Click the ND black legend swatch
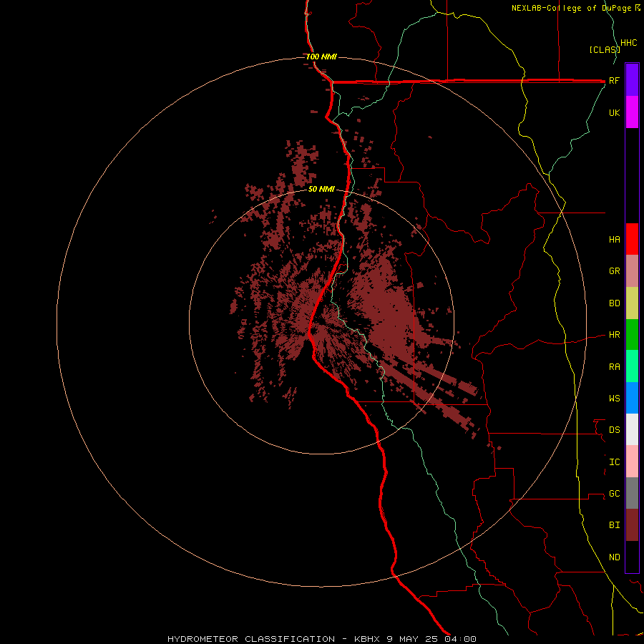 click(632, 557)
